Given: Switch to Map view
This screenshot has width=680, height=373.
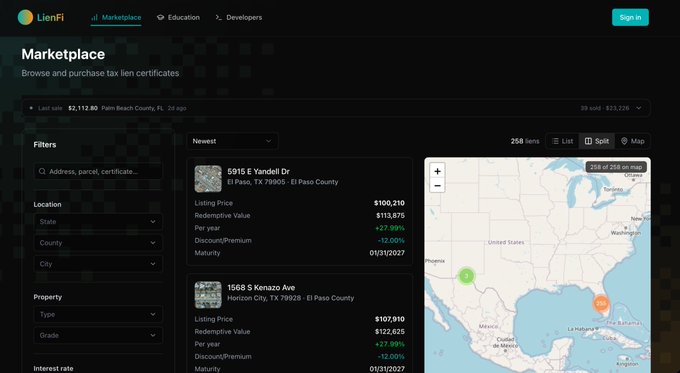Looking at the screenshot, I should pos(632,141).
